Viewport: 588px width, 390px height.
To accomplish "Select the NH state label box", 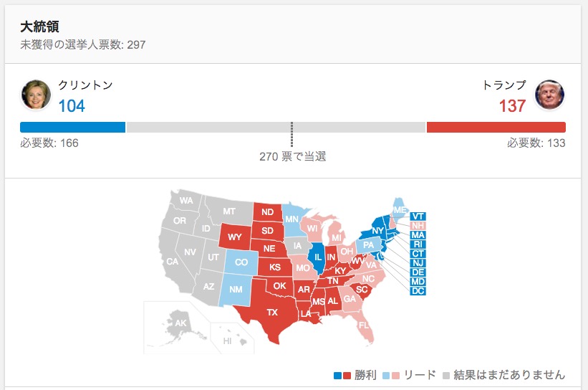I will [x=418, y=225].
